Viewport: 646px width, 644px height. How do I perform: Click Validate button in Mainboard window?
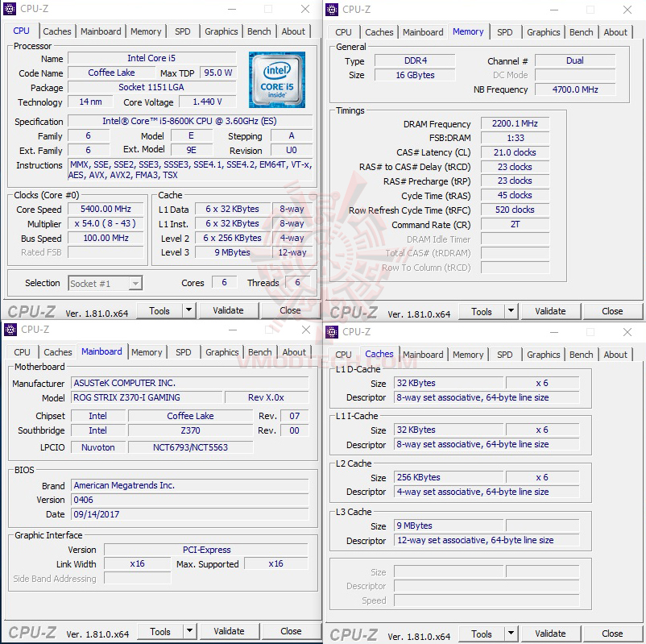pyautogui.click(x=229, y=631)
